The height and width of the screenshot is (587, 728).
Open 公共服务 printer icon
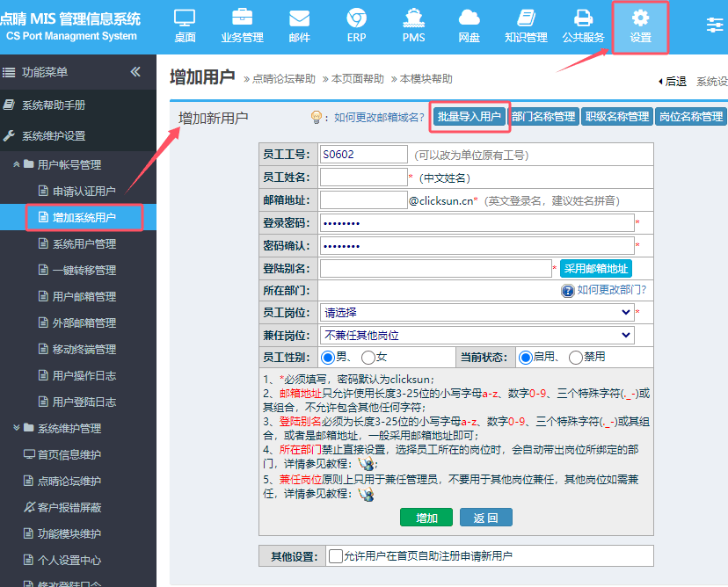(x=583, y=18)
